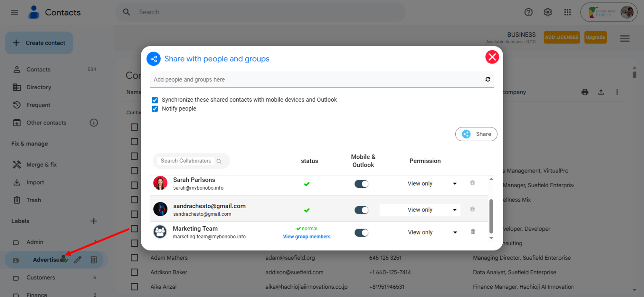Click the print contacts icon
This screenshot has height=297, width=644.
click(x=585, y=92)
